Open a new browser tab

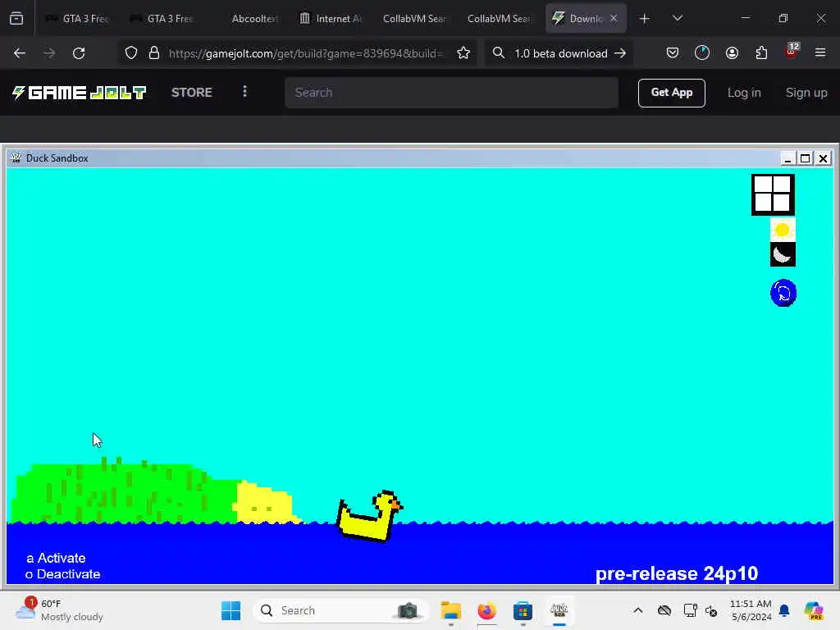click(x=645, y=19)
